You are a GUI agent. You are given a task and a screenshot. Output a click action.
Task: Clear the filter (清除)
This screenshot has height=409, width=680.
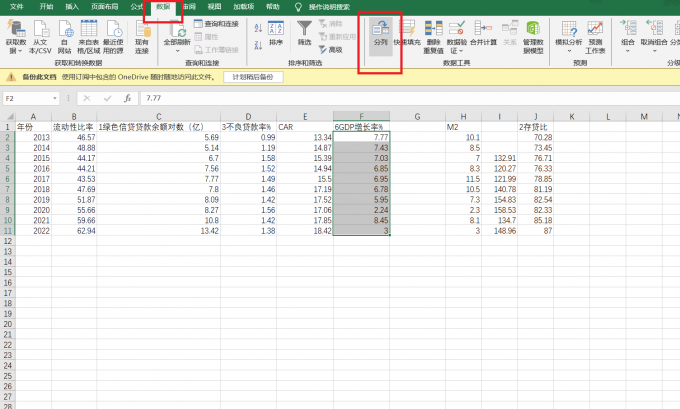330,23
